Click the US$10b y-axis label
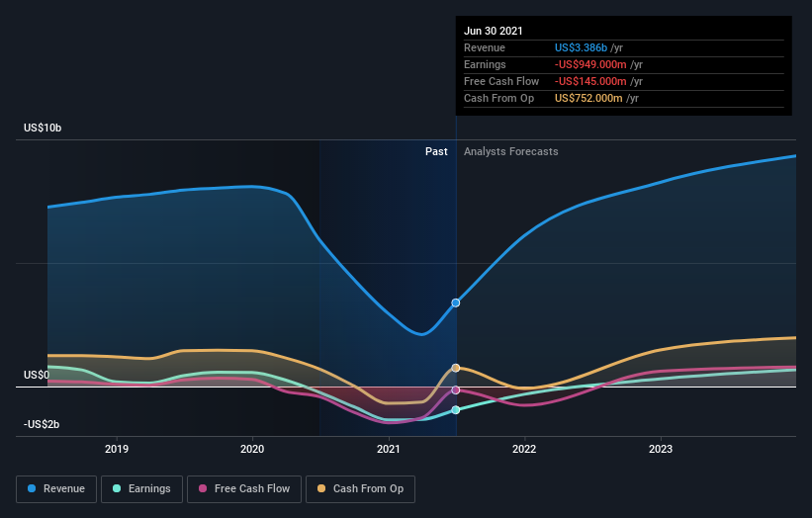The height and width of the screenshot is (518, 812). coord(43,128)
